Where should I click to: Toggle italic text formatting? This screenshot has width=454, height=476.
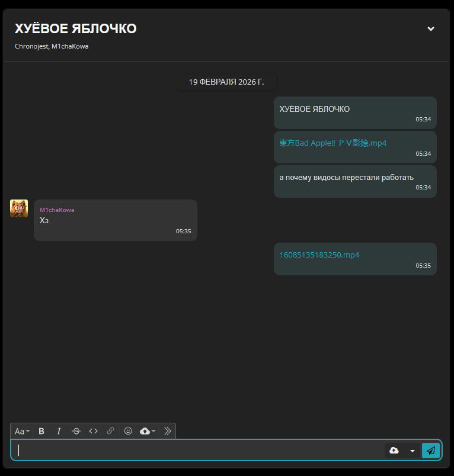tap(59, 431)
